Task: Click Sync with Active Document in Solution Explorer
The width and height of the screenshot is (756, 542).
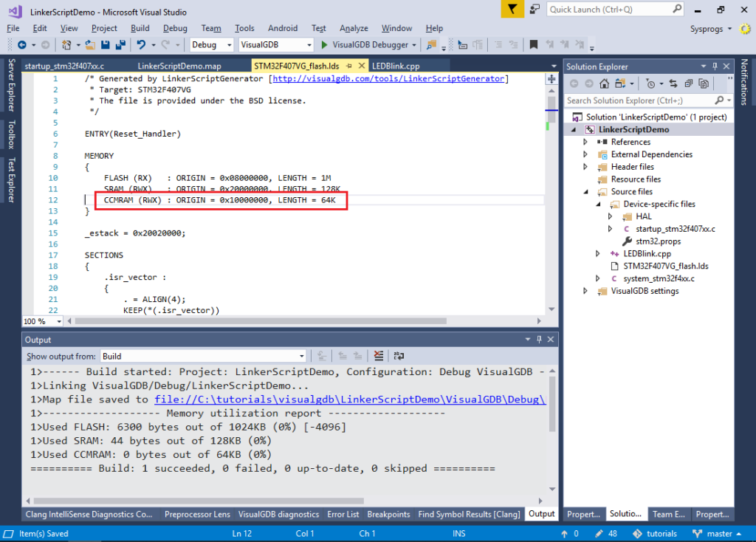Action: point(673,83)
